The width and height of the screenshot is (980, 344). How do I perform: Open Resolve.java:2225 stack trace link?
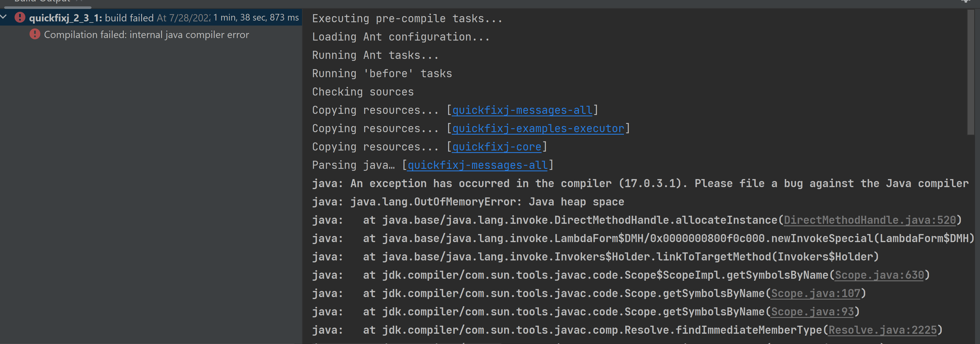pyautogui.click(x=882, y=330)
